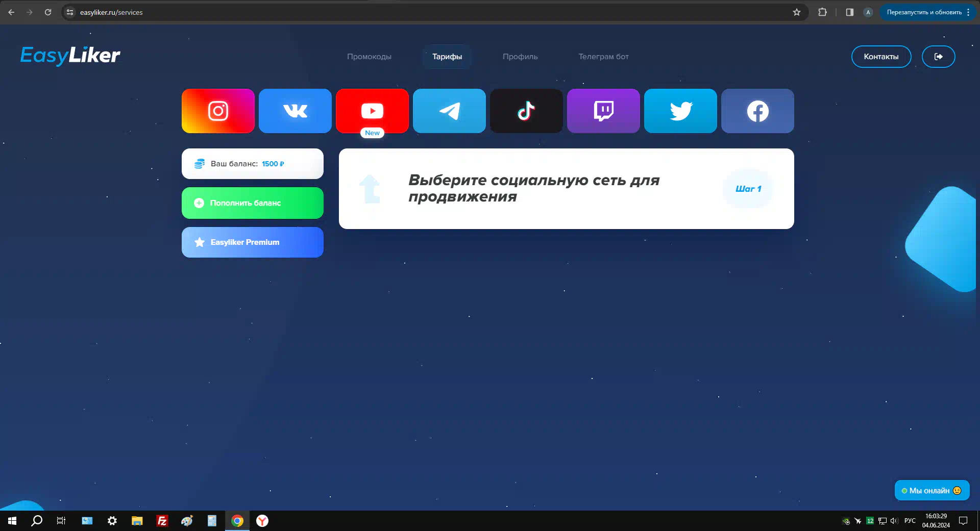Select the Facebook promotion tile
Image resolution: width=980 pixels, height=531 pixels.
pos(757,111)
